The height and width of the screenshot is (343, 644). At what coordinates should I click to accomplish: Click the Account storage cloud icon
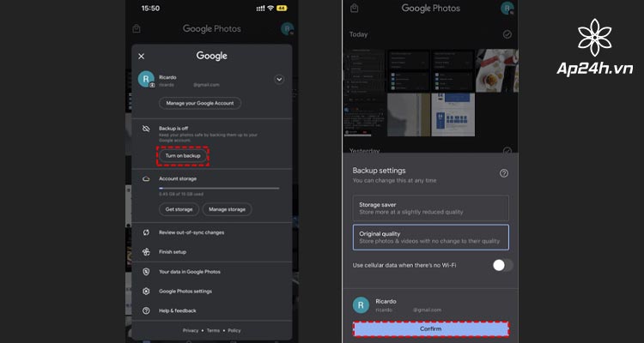146,179
